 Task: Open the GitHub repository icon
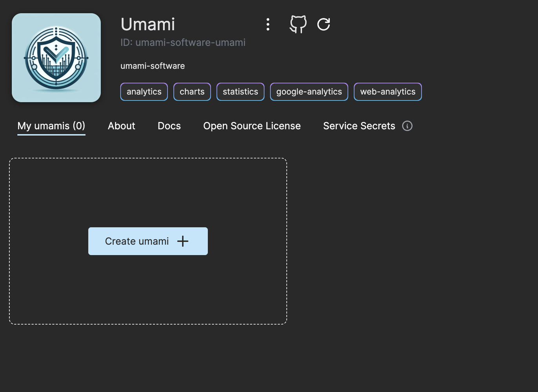[298, 24]
